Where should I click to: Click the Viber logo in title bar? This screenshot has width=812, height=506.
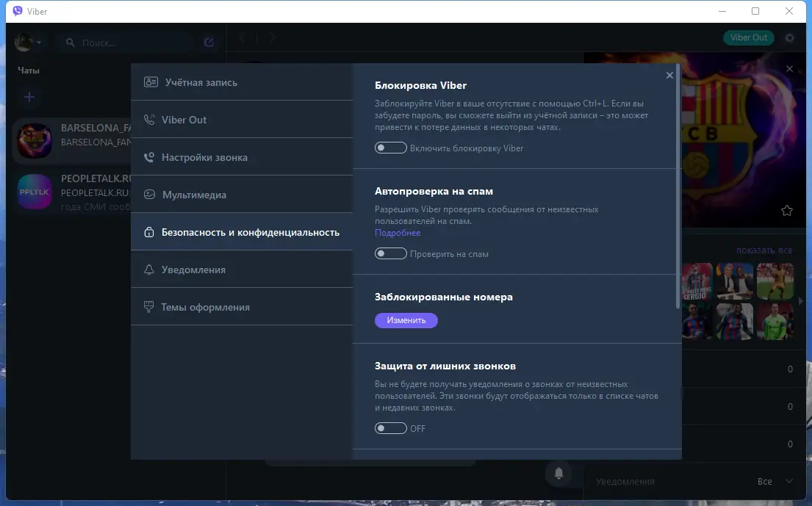click(x=18, y=11)
